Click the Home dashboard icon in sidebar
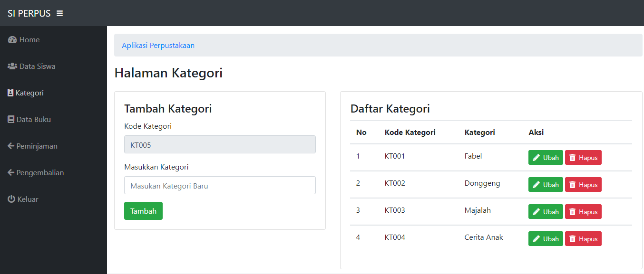Image resolution: width=644 pixels, height=274 pixels. (x=12, y=40)
